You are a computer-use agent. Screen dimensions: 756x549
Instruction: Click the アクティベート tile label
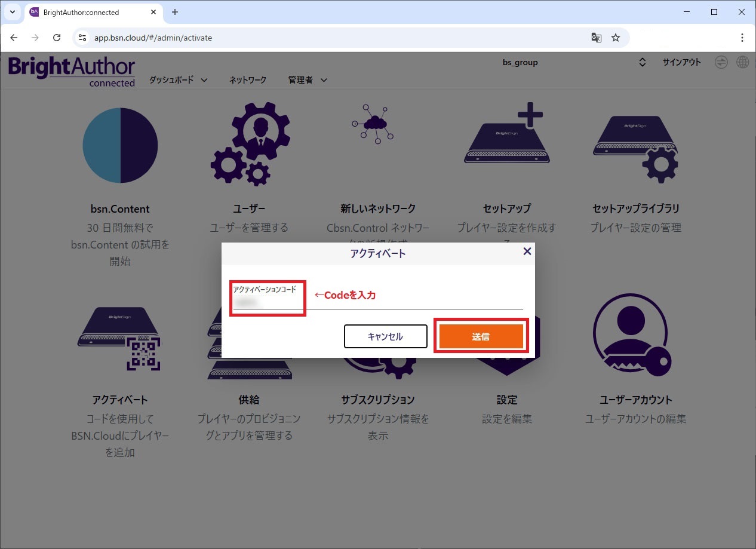pyautogui.click(x=120, y=400)
